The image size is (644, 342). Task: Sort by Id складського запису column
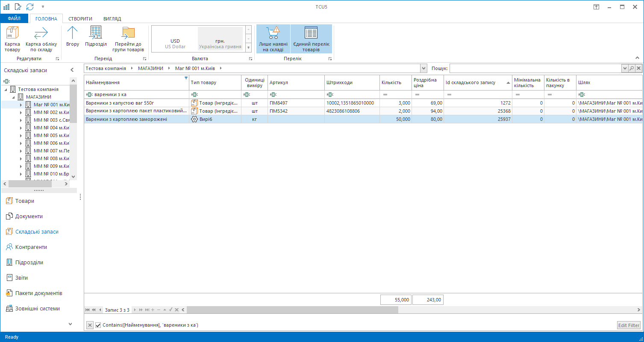point(478,82)
